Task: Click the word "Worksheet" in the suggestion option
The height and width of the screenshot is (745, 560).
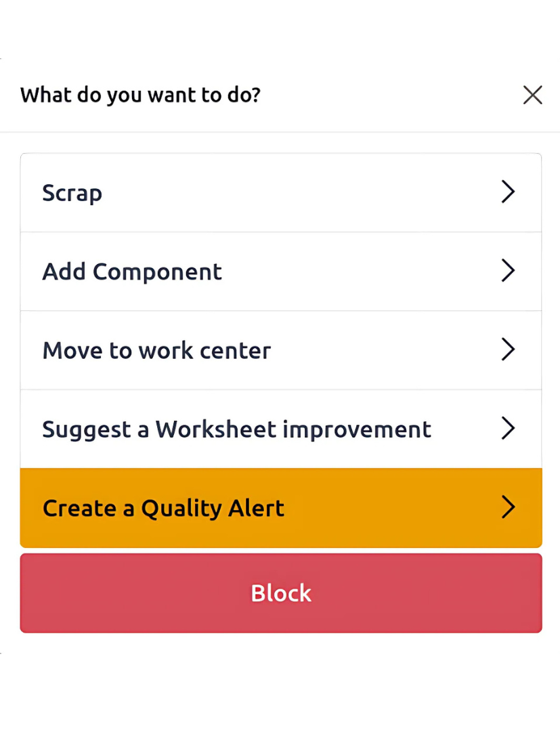Action: [x=215, y=429]
